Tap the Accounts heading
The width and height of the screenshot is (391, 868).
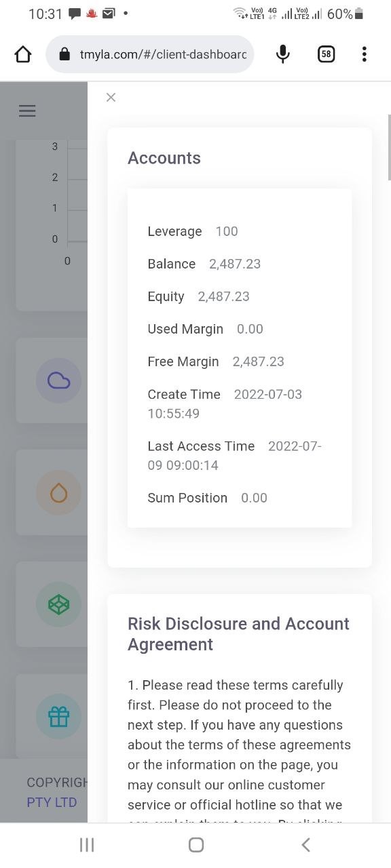click(164, 158)
